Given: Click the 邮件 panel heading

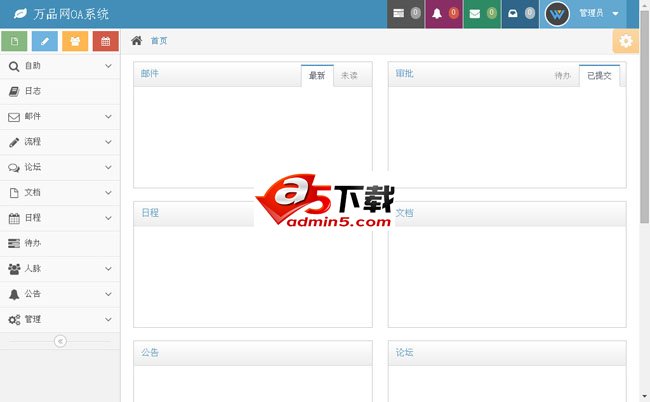Looking at the screenshot, I should tap(150, 74).
